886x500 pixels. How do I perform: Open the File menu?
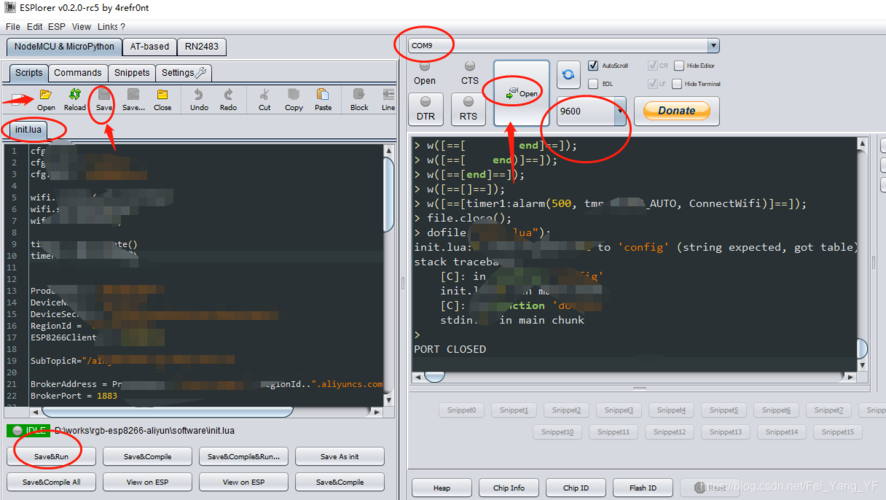(x=12, y=27)
